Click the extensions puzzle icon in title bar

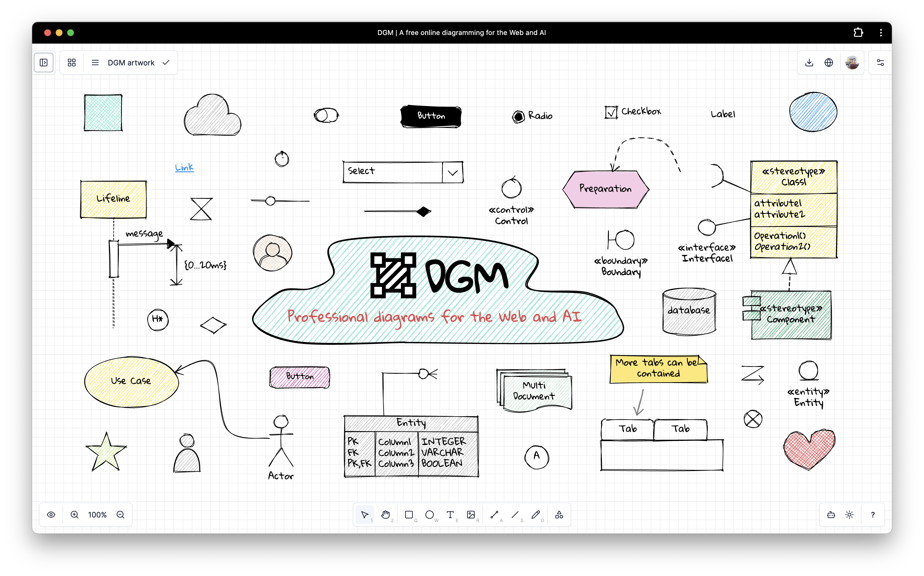[x=858, y=33]
